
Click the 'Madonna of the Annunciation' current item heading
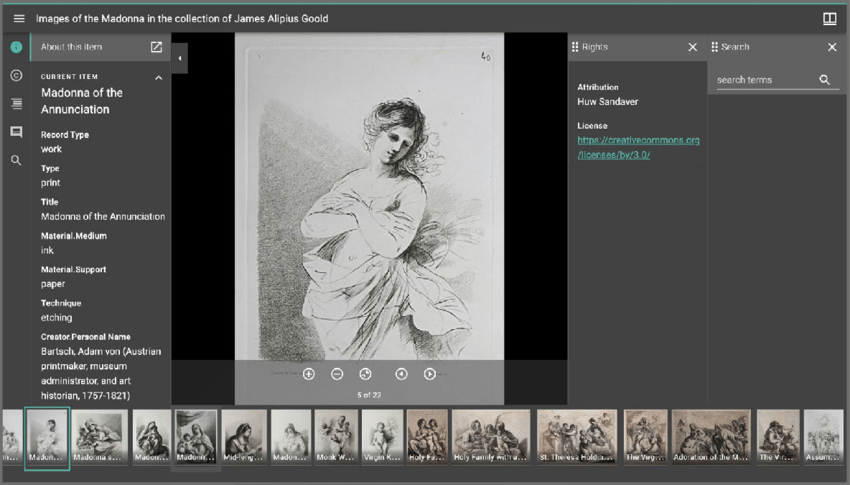(x=82, y=101)
